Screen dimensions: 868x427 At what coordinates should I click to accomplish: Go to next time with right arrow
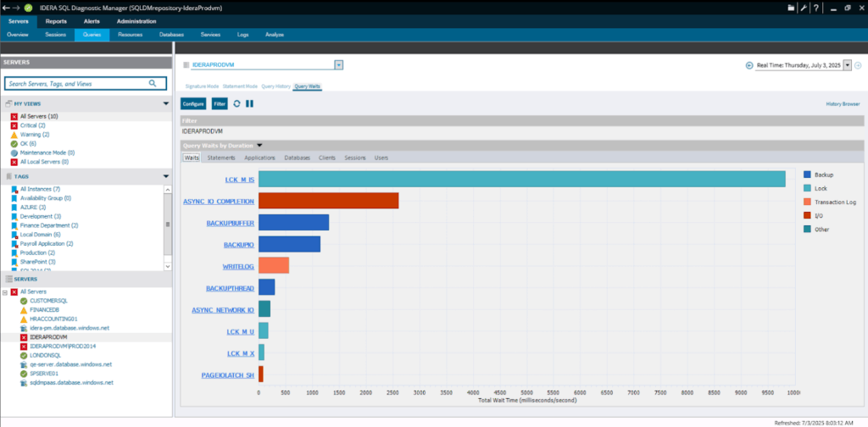pos(858,65)
